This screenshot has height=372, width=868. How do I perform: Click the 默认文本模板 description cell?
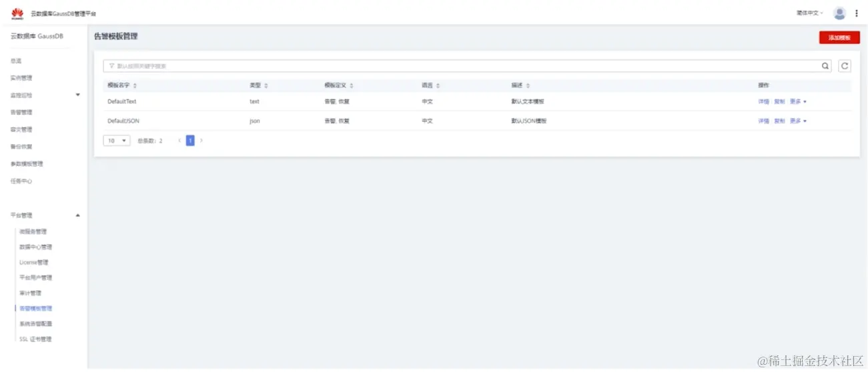[x=528, y=101]
